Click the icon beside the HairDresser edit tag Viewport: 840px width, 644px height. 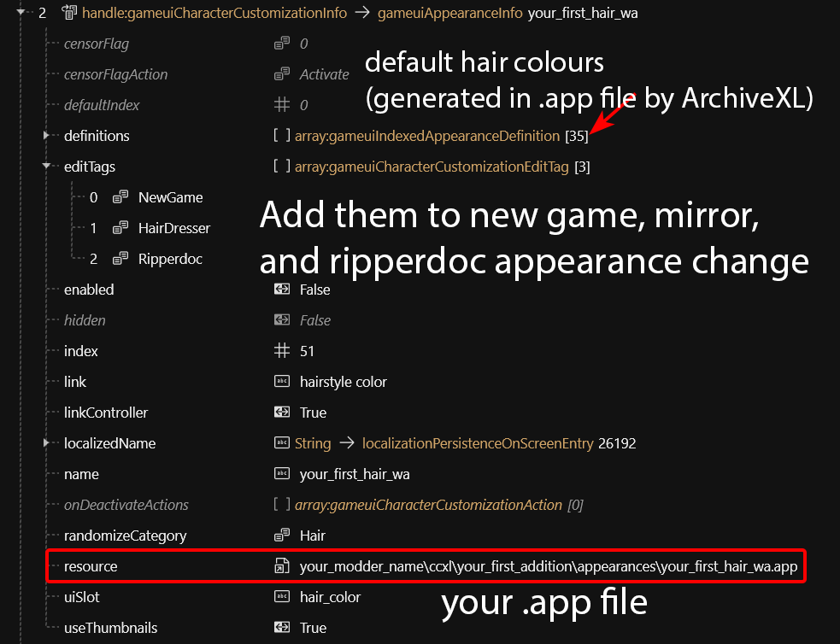click(x=120, y=228)
